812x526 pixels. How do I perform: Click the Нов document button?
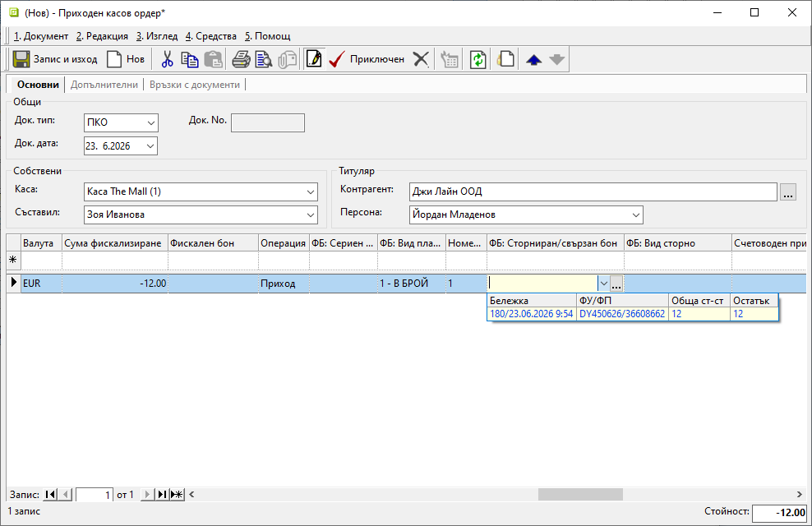[126, 59]
